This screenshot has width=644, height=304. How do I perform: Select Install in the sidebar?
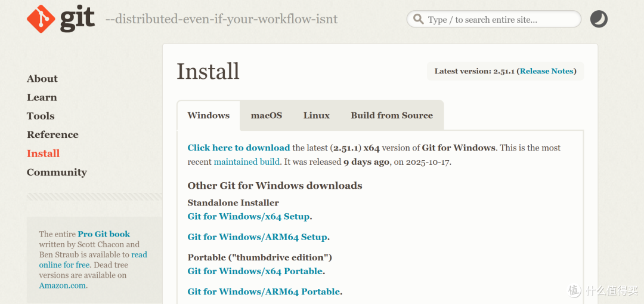click(x=43, y=153)
